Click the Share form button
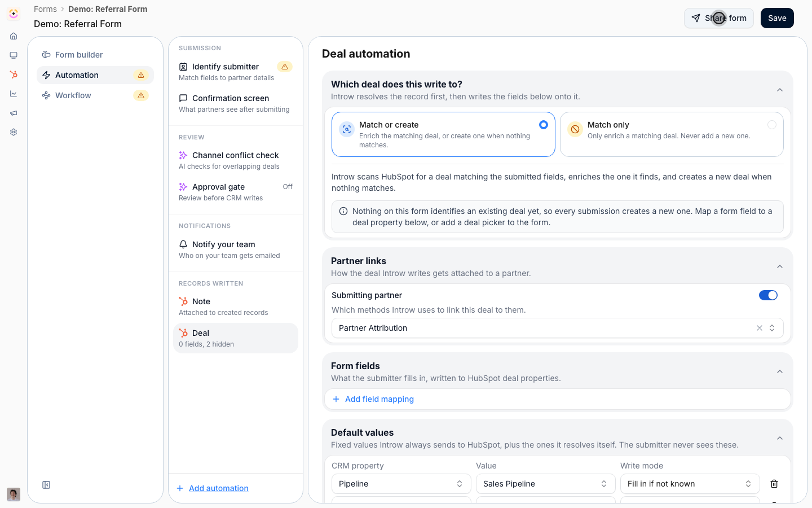 [719, 18]
